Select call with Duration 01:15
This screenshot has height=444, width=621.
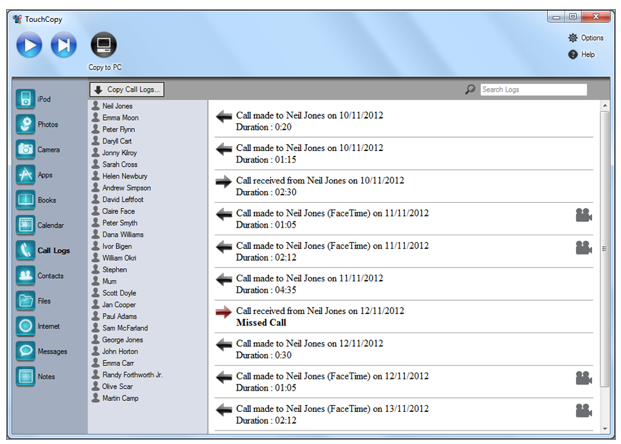click(404, 154)
